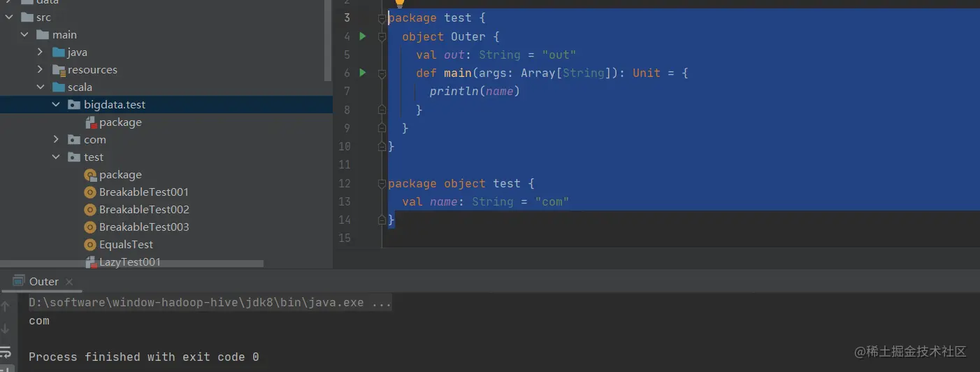The width and height of the screenshot is (980, 372).
Task: Expand the com package
Action: (x=56, y=140)
